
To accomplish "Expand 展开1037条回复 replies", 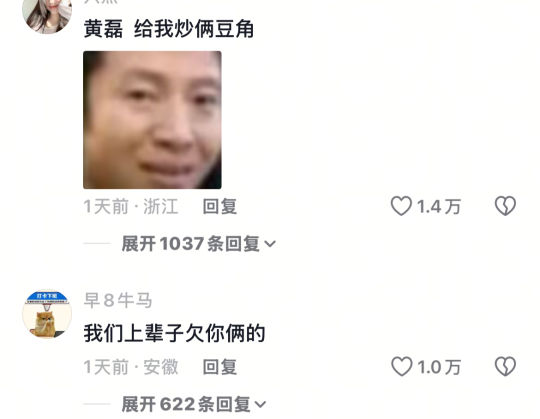I will tap(198, 244).
